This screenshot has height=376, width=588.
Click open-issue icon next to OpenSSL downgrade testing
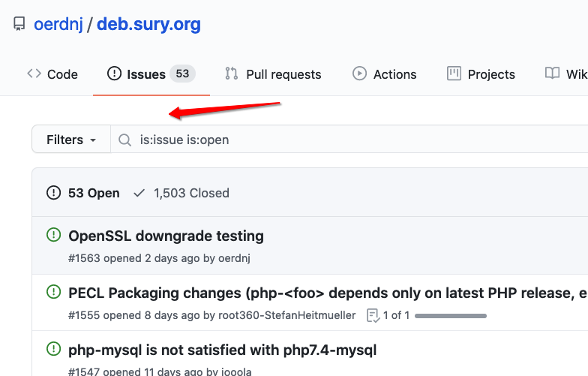[54, 234]
